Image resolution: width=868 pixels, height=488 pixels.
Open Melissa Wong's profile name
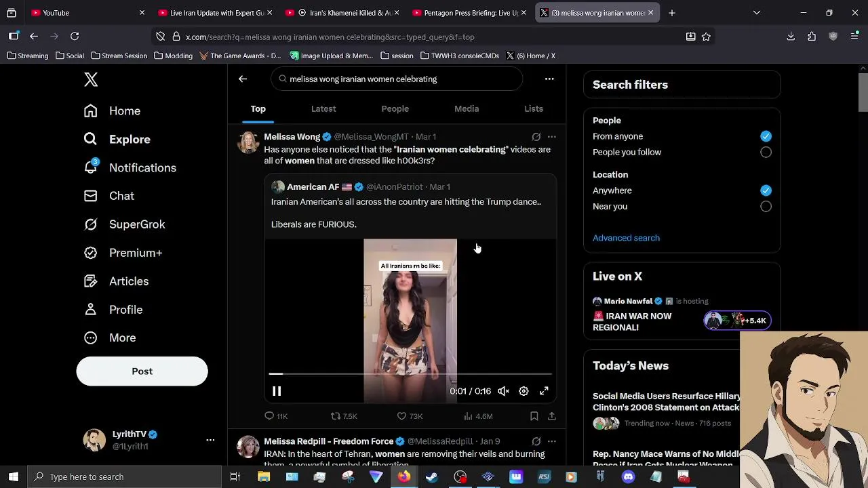[292, 137]
